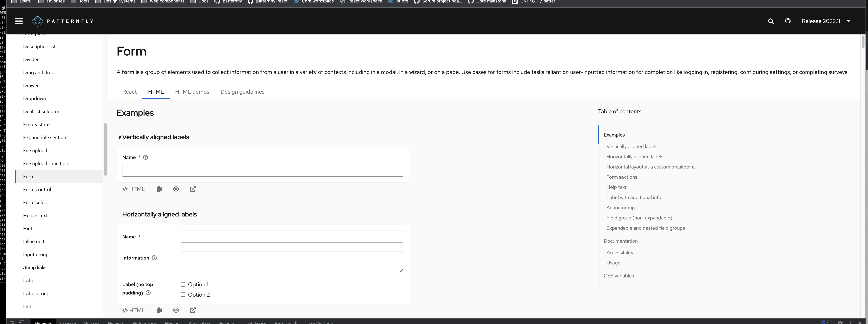The image size is (868, 324).
Task: Open the GitHub icon in header
Action: coord(788,21)
